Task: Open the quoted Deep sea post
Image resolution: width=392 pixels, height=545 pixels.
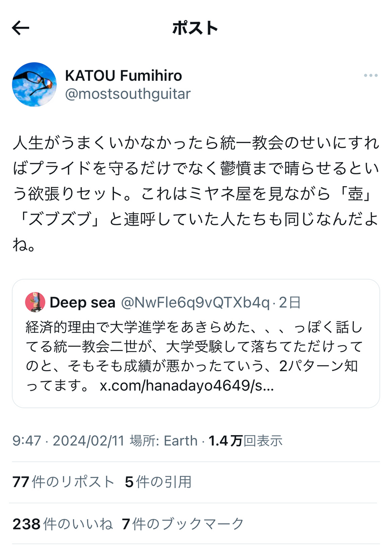Action: pos(196,343)
